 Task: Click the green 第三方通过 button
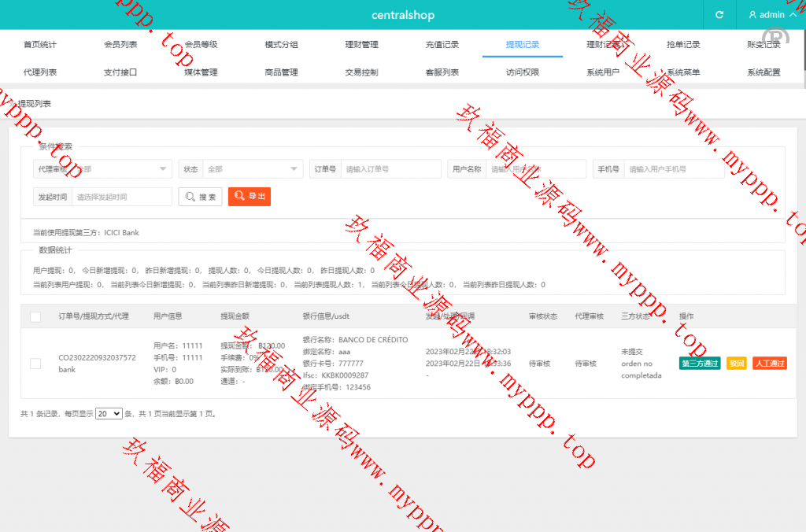coord(699,364)
